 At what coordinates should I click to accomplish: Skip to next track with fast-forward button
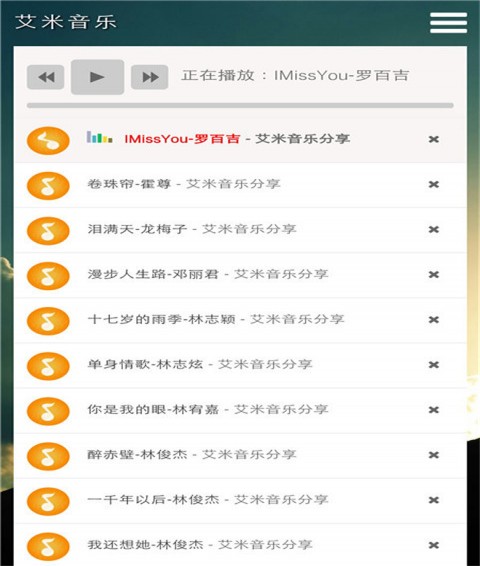tap(149, 77)
